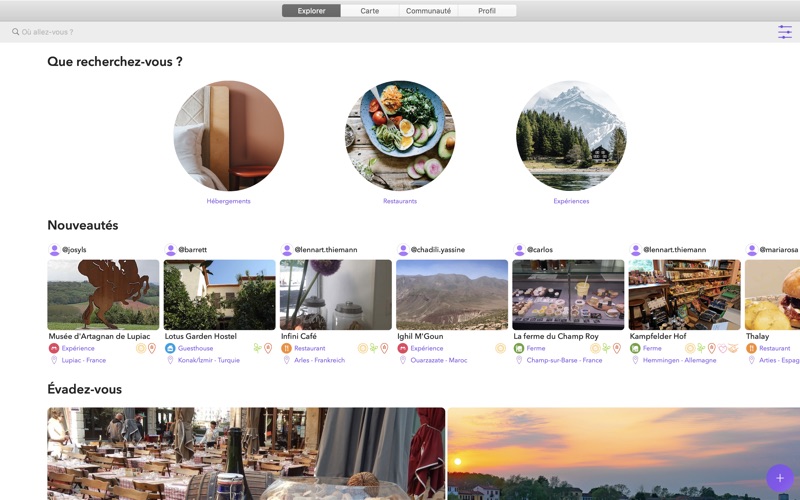Click the Lupiac - France location link
This screenshot has width=800, height=500.
(84, 360)
